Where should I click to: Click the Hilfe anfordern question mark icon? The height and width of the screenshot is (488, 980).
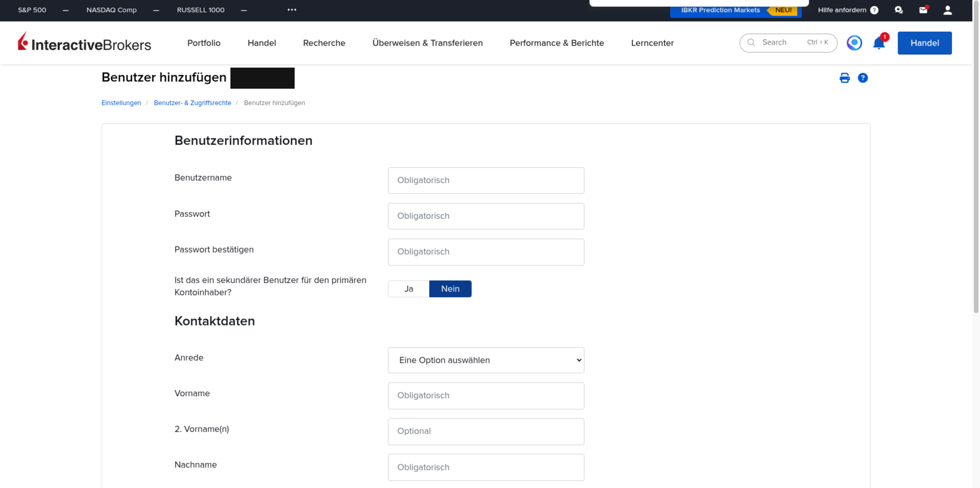coord(874,10)
